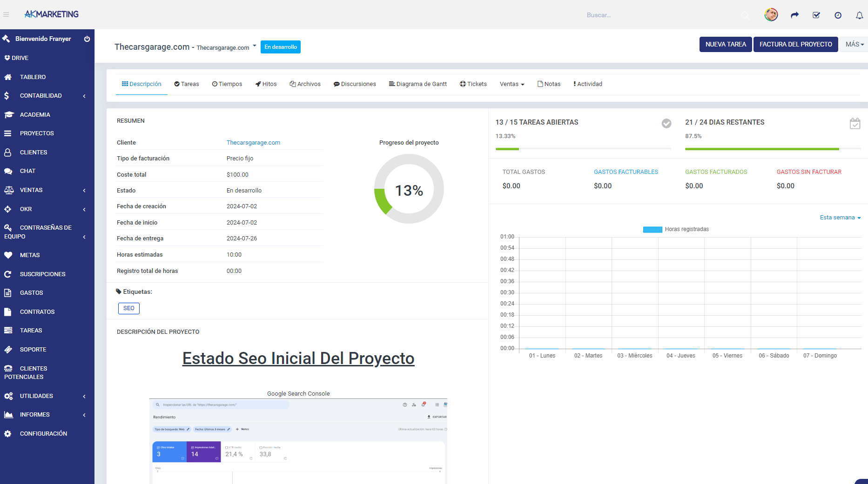Open the MÁS dropdown button

point(854,45)
